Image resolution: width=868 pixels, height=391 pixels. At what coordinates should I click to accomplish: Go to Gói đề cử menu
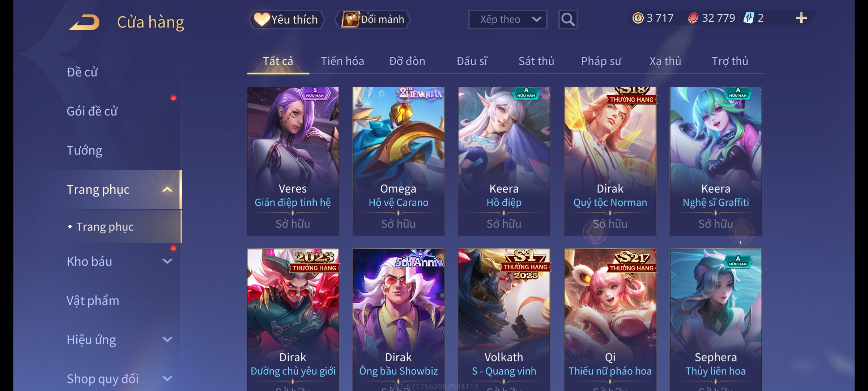point(92,111)
